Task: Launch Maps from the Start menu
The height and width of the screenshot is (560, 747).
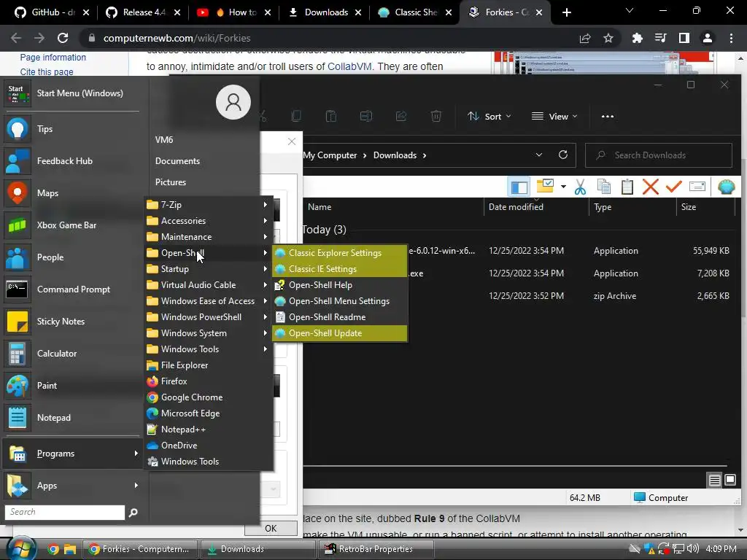Action: coord(72,192)
